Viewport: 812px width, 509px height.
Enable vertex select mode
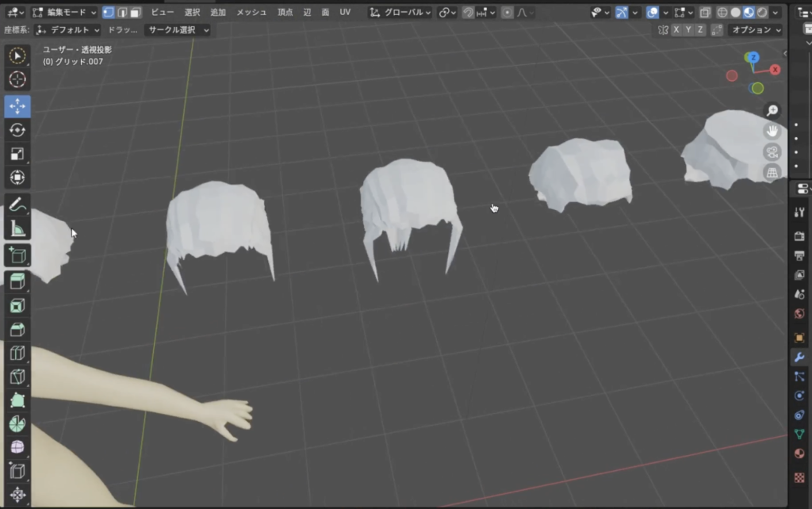[x=109, y=13]
